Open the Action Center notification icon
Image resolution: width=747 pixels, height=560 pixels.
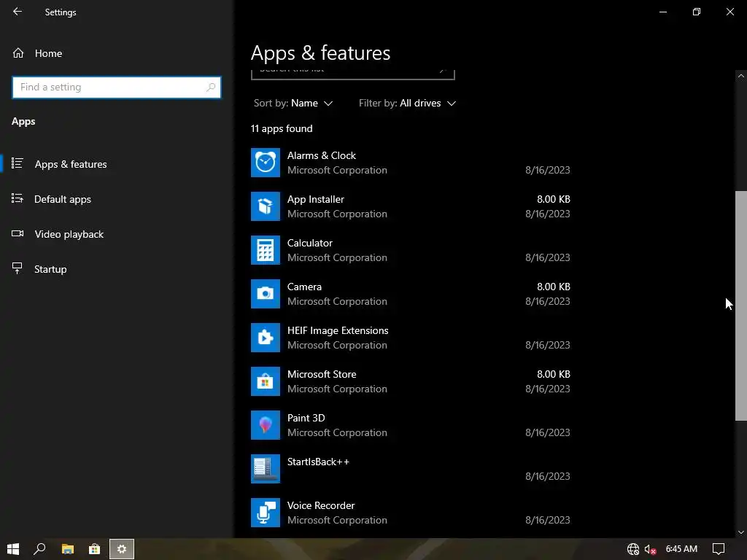719,549
